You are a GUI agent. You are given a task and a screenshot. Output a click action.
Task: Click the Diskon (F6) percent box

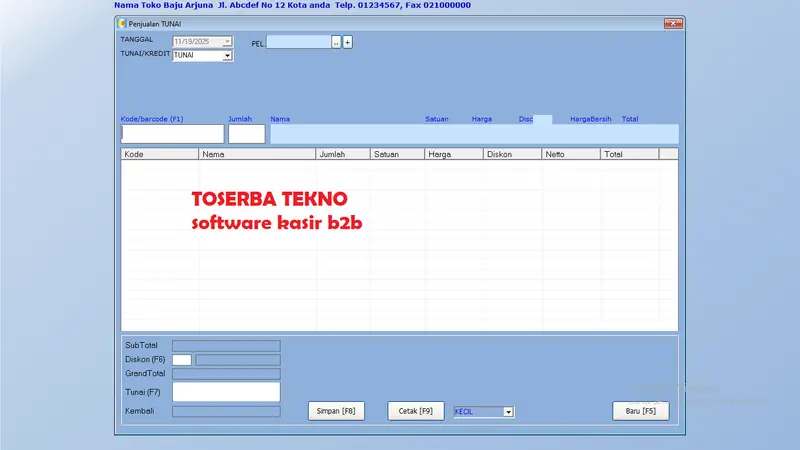tap(182, 360)
